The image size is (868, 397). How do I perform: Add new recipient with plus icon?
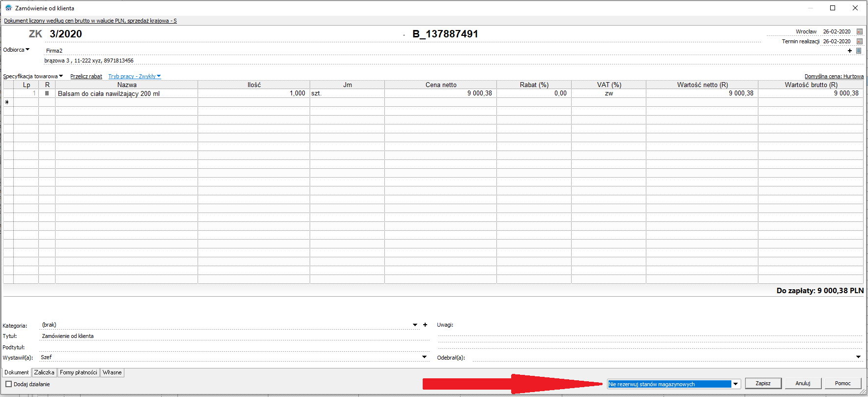point(850,51)
